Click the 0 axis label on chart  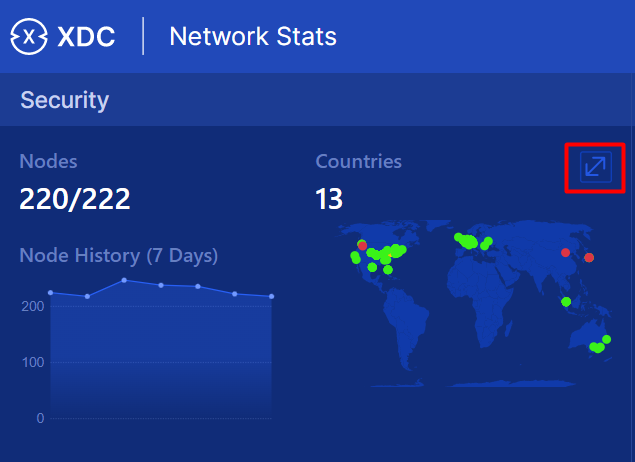click(40, 418)
